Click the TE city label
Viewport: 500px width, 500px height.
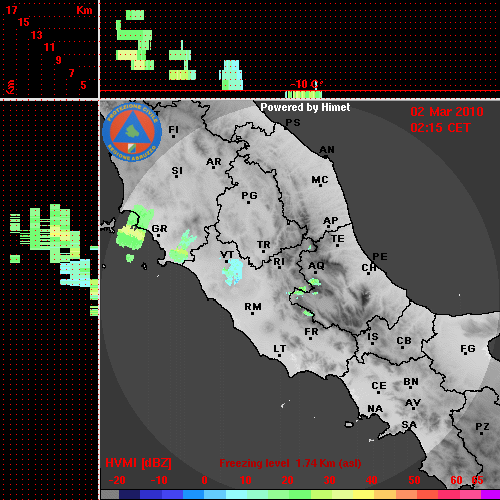tap(337, 239)
